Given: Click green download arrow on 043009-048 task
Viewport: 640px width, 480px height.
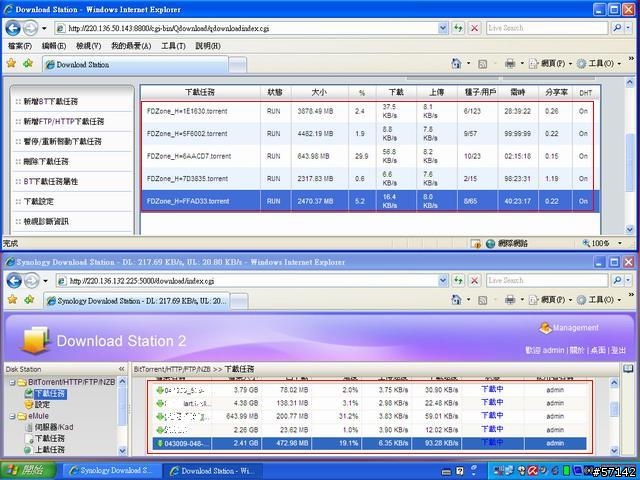Looking at the screenshot, I should click(x=160, y=443).
